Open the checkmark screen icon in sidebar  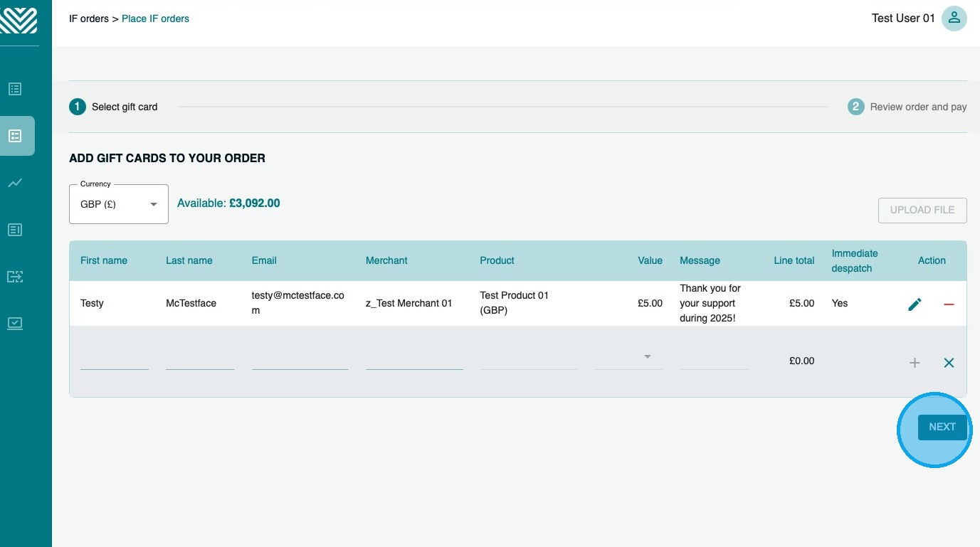click(x=15, y=324)
